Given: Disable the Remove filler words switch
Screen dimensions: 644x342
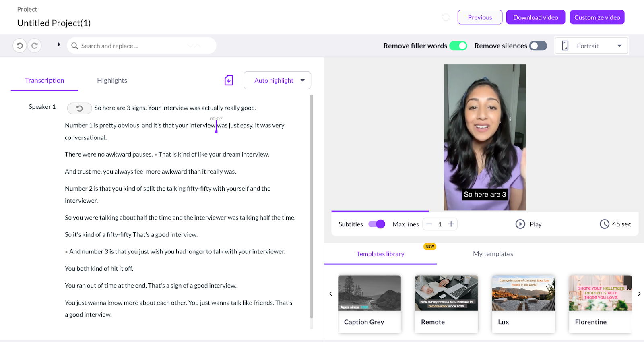Looking at the screenshot, I should click(458, 46).
